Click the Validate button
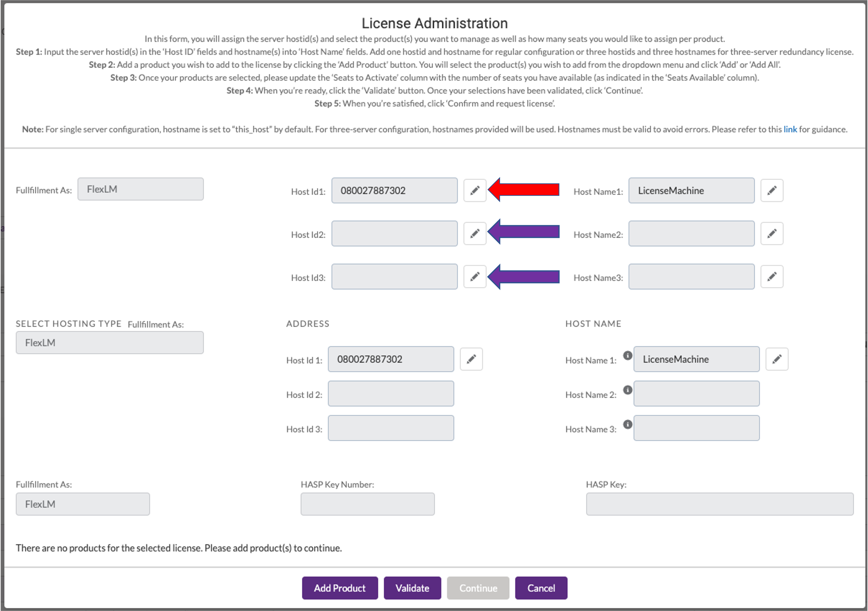This screenshot has width=868, height=611. pyautogui.click(x=412, y=588)
